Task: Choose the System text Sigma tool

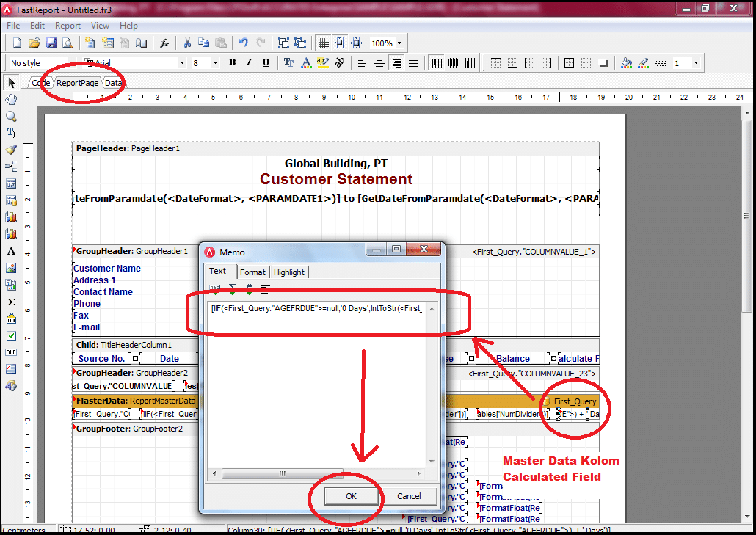Action: (11, 302)
